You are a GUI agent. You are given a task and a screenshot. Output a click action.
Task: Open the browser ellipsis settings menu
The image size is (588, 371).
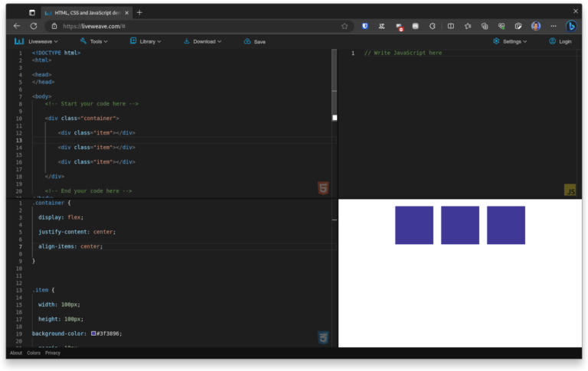(554, 26)
